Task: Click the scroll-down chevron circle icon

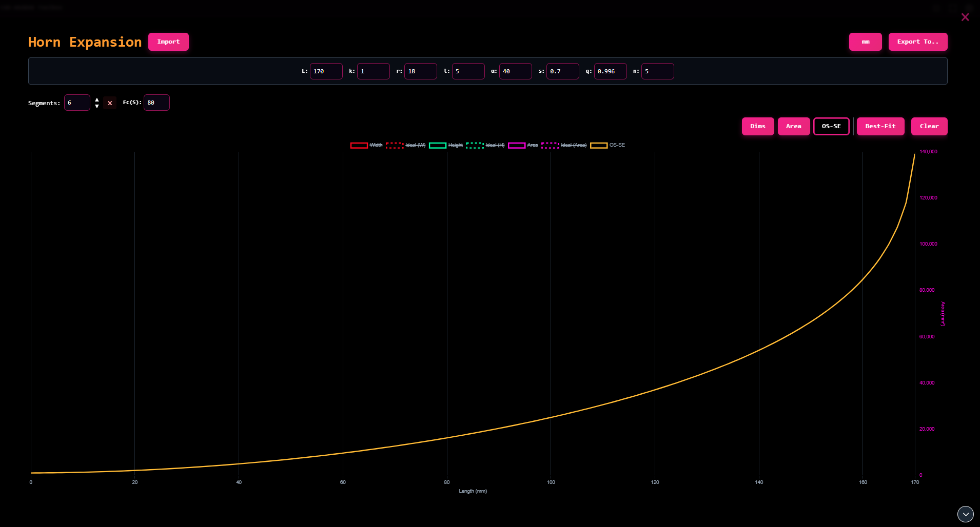Action: tap(965, 514)
